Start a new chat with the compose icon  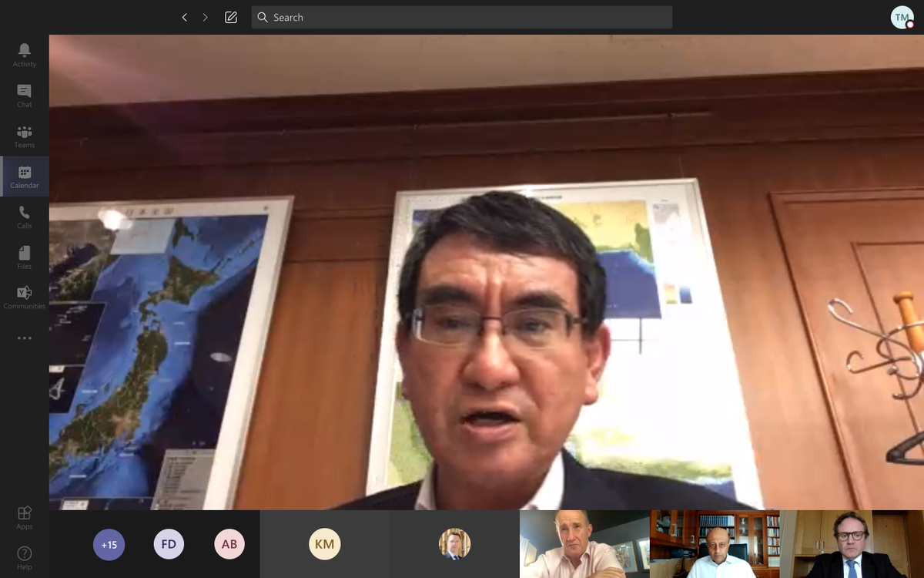[230, 17]
